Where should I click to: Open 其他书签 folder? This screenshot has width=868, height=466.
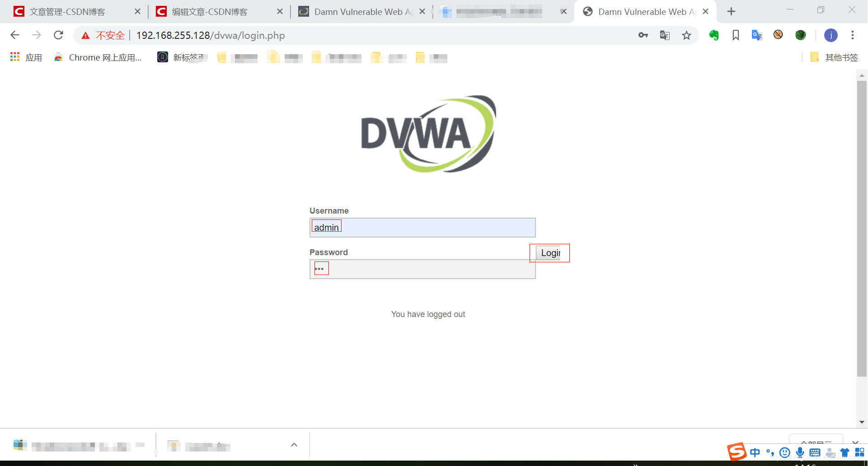click(834, 57)
